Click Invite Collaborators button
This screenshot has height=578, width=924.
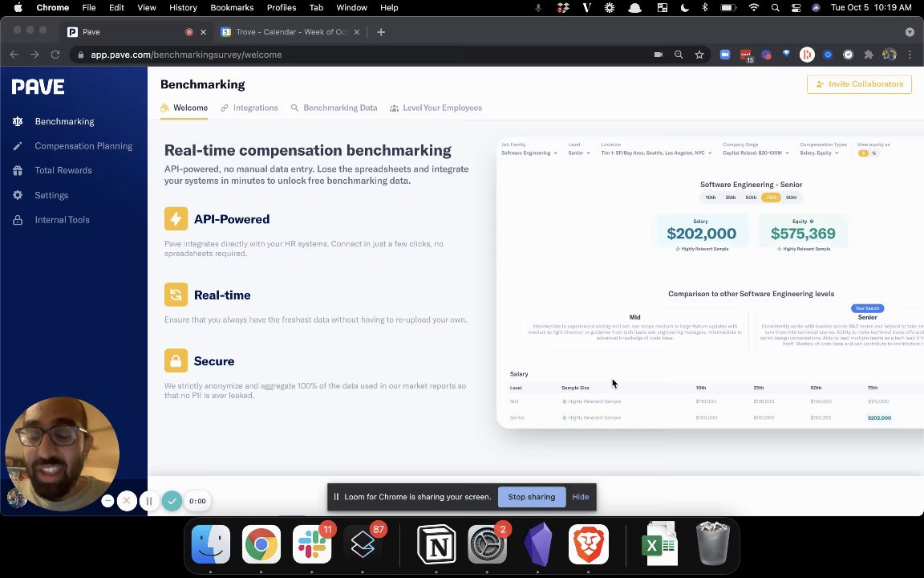[x=859, y=84]
